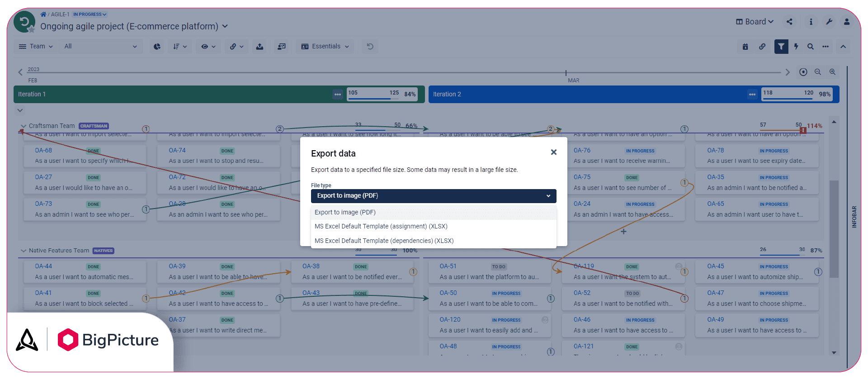Close the Export data dialog
This screenshot has width=868, height=380.
(553, 152)
